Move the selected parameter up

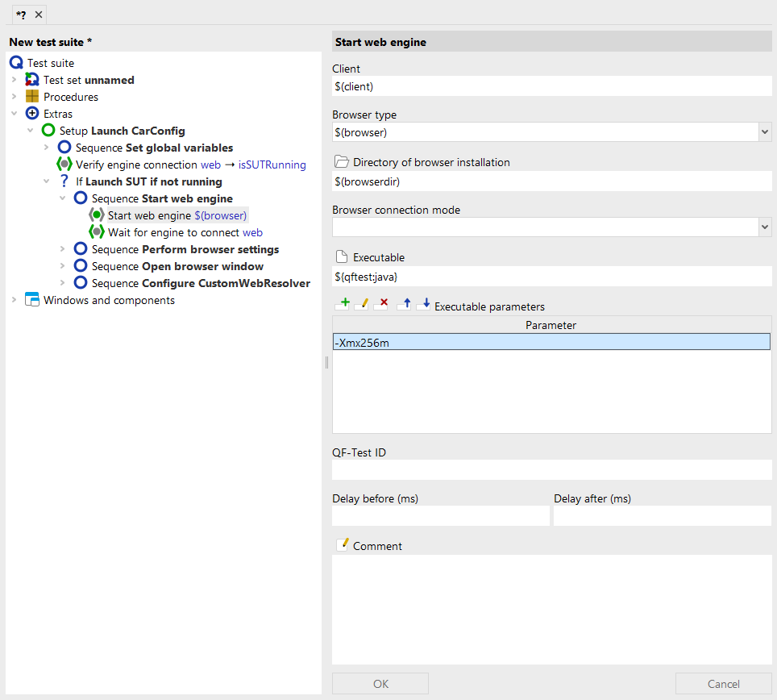pyautogui.click(x=405, y=304)
